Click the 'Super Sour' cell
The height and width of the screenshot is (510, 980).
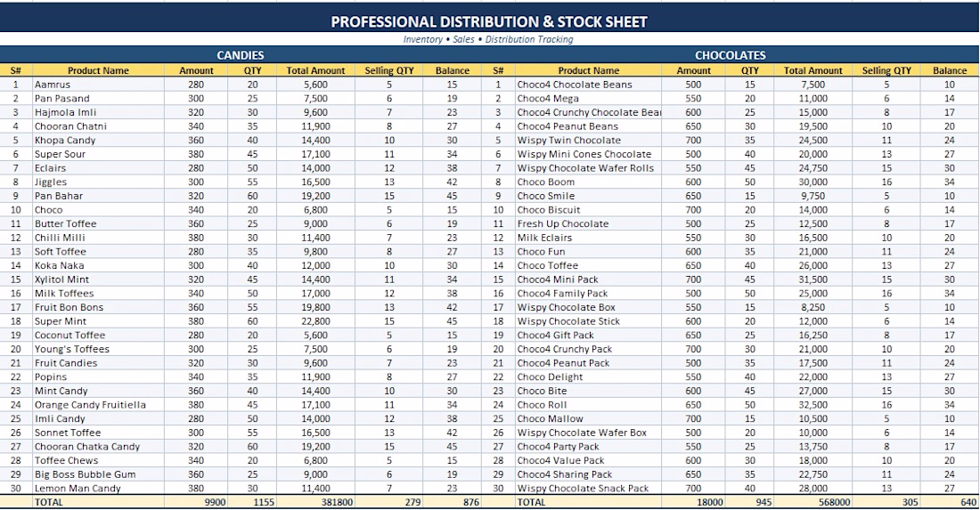pos(98,154)
